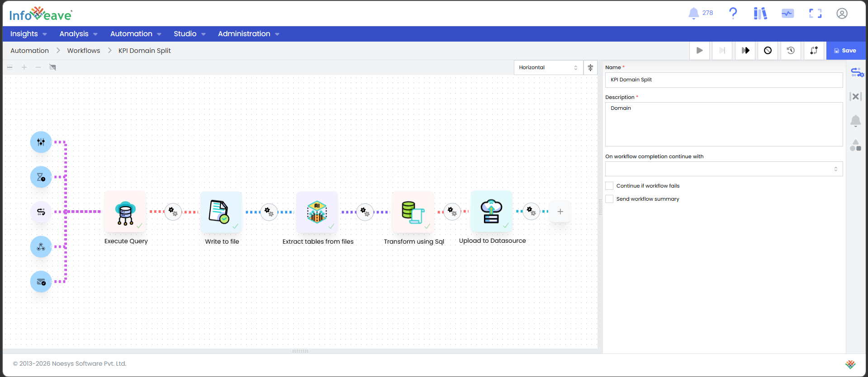This screenshot has width=868, height=377.
Task: Select Extract tables from files node
Action: pyautogui.click(x=317, y=212)
